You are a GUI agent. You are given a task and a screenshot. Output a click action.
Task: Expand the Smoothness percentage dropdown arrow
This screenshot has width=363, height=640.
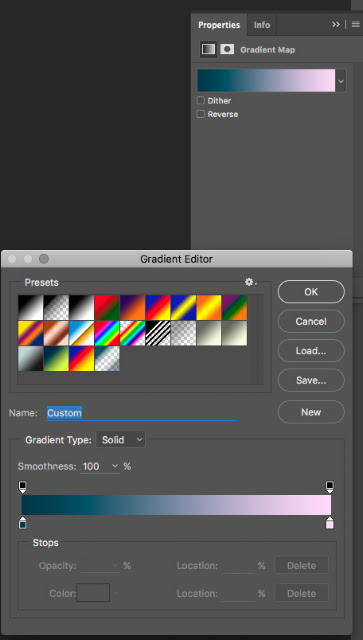coord(115,466)
